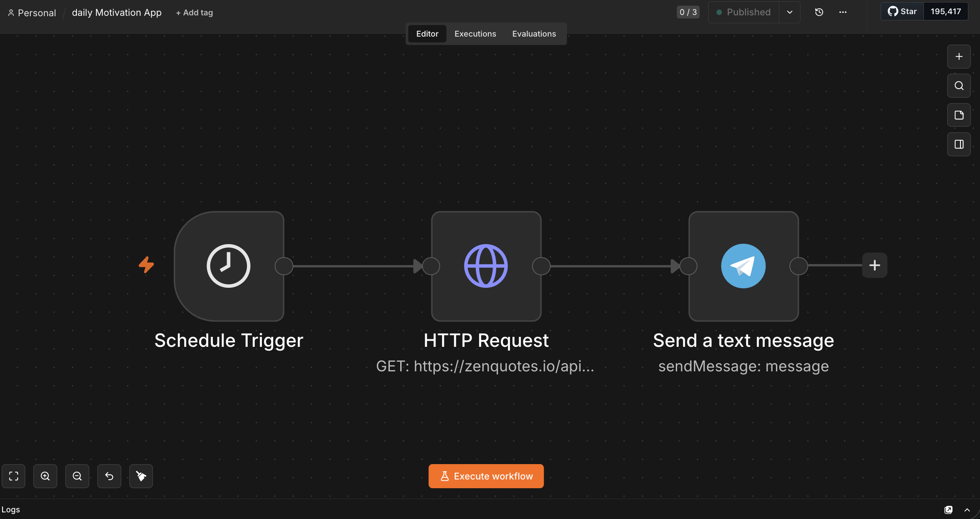
Task: Zoom in on the canvas
Action: point(45,476)
